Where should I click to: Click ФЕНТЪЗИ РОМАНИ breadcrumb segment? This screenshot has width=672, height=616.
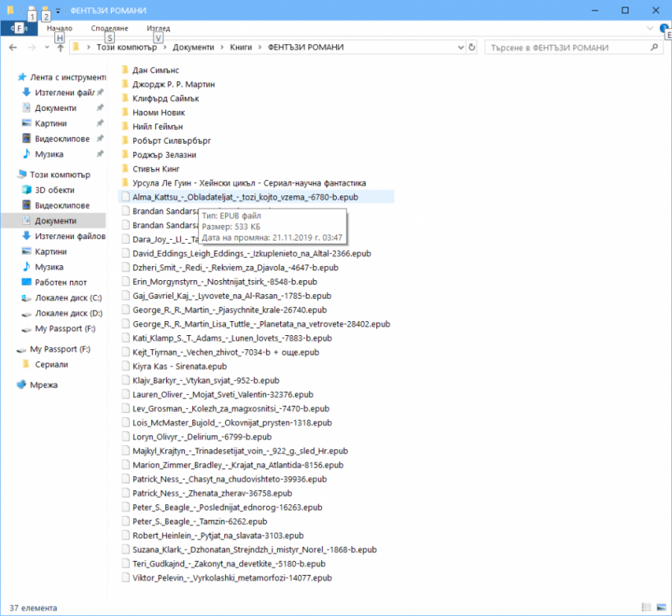point(306,47)
